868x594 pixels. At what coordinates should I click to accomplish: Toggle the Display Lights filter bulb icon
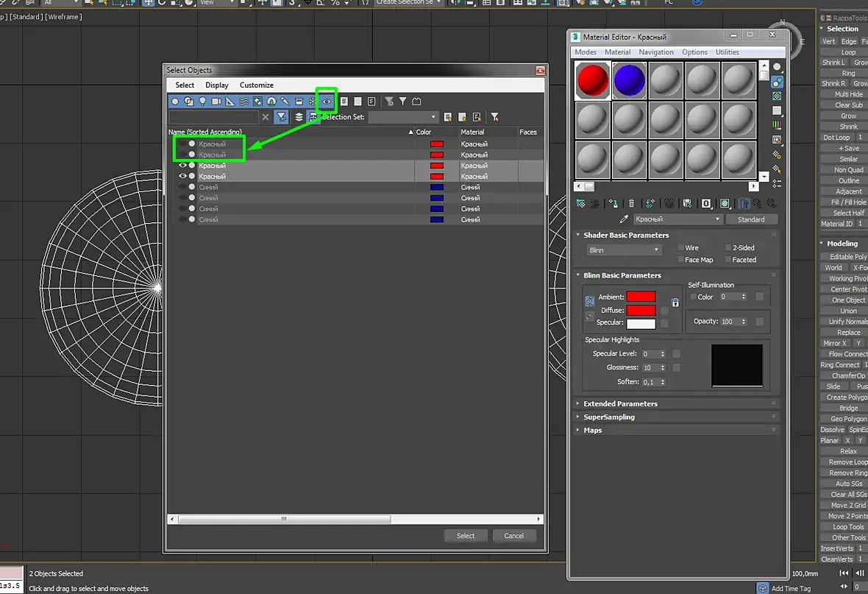click(x=202, y=102)
